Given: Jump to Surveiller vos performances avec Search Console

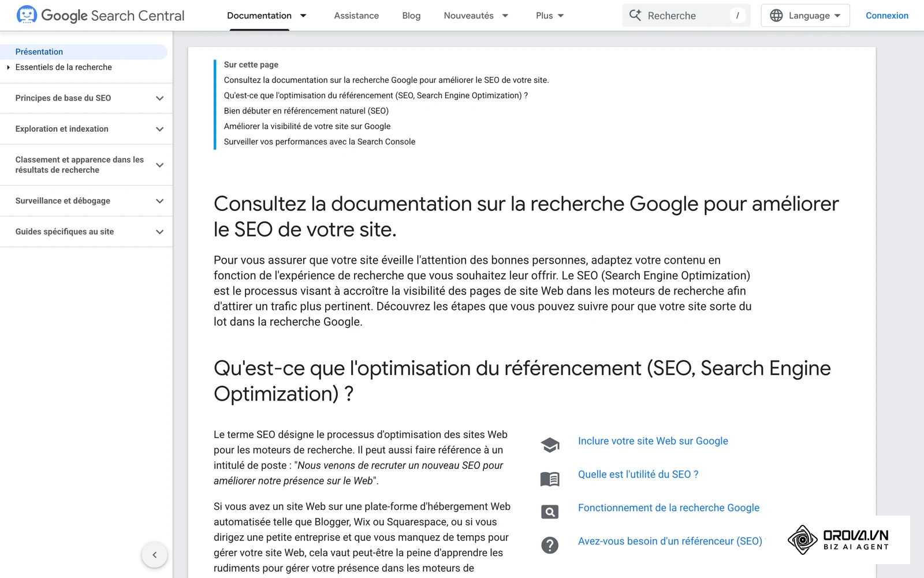Looking at the screenshot, I should tap(319, 142).
